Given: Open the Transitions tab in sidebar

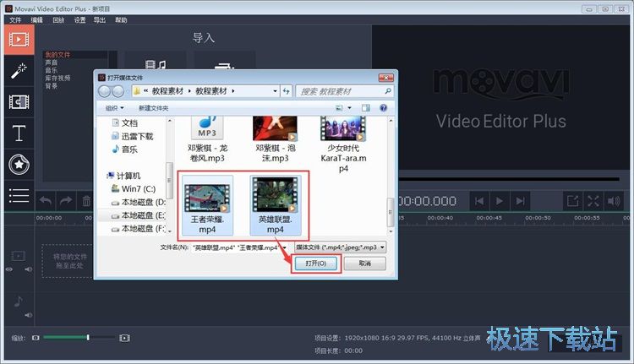Looking at the screenshot, I should (19, 102).
